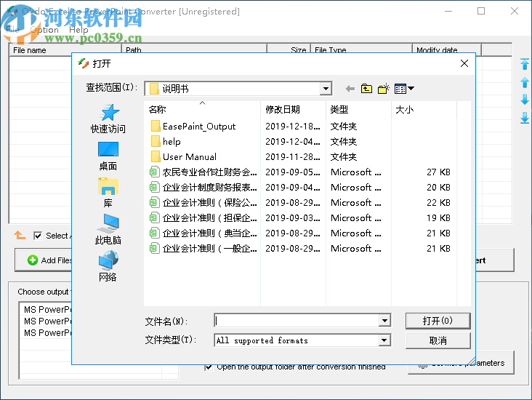Select second MS PowerPoint output format
532x400 pixels.
pos(47,321)
